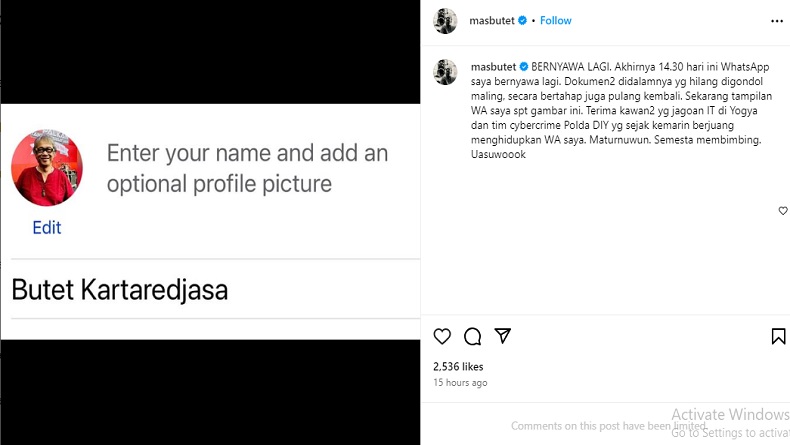
Task: Open masbutet profile from header avatar
Action: 445,21
